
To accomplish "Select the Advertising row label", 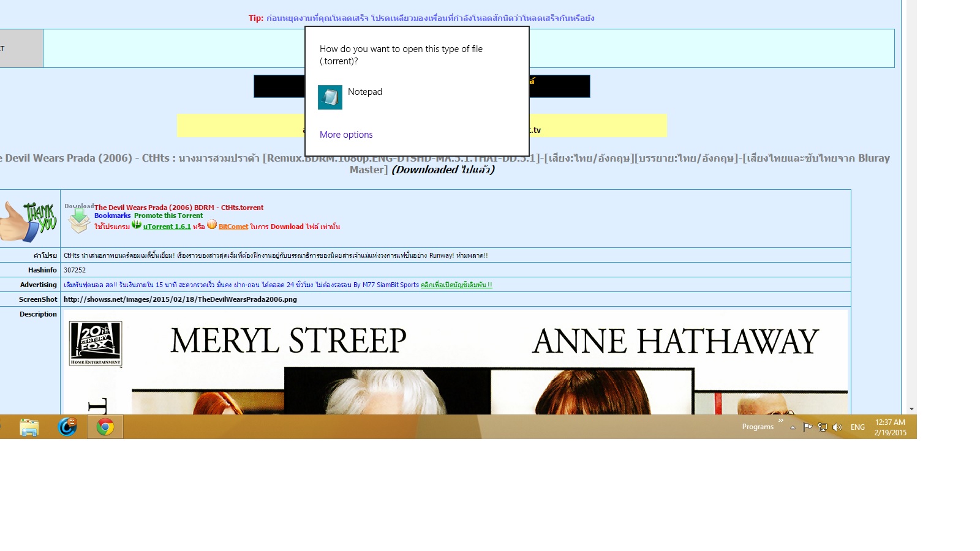I will [39, 285].
